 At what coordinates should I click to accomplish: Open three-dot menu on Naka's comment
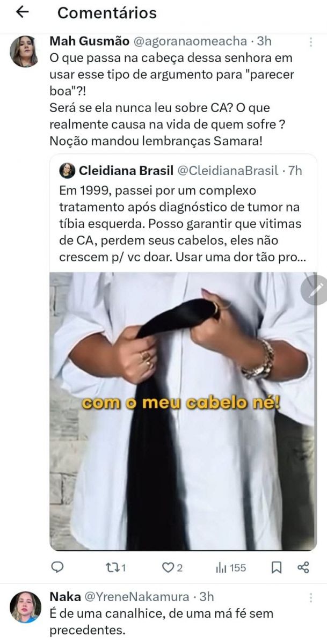point(311,597)
